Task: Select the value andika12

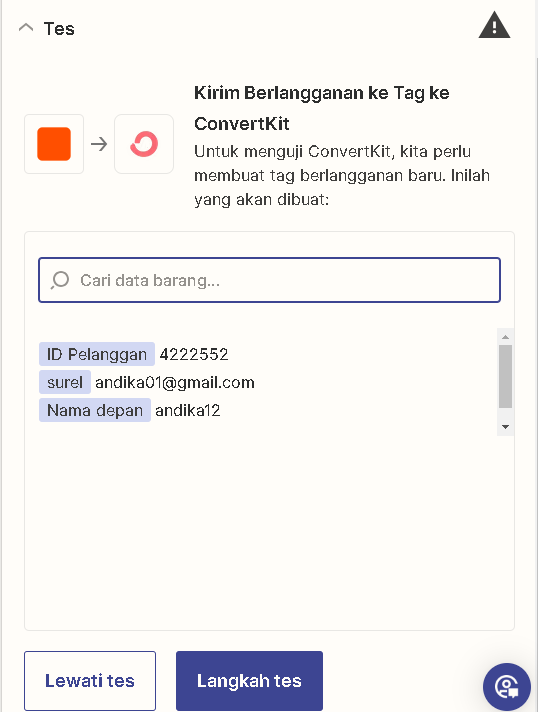Action: [x=188, y=410]
